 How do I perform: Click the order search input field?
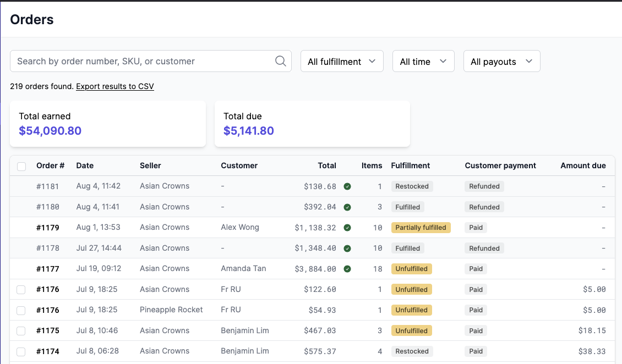138,61
